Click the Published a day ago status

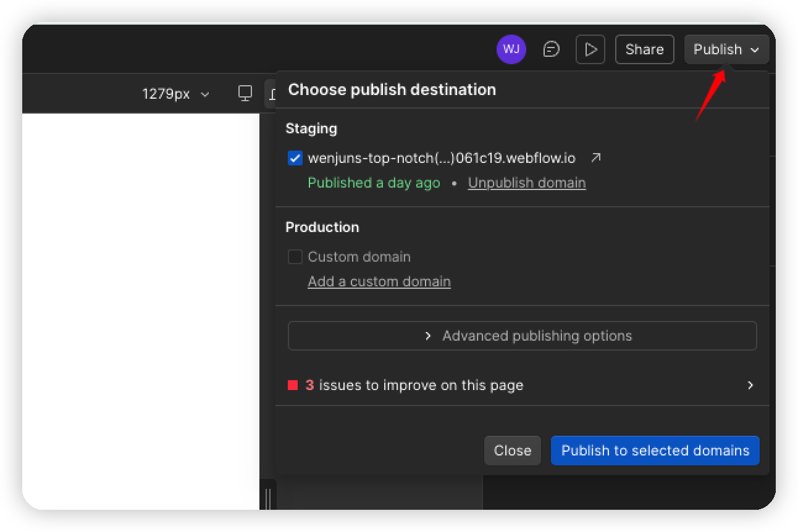point(374,183)
